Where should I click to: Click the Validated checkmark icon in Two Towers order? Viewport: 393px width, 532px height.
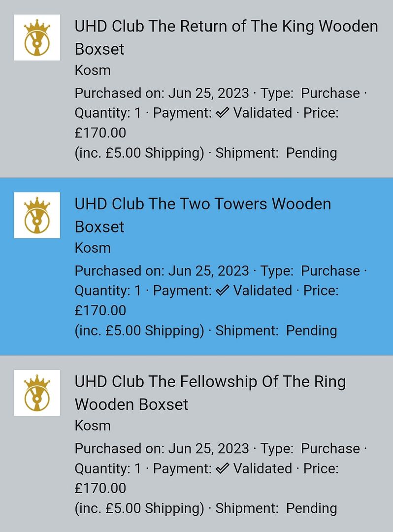(223, 291)
